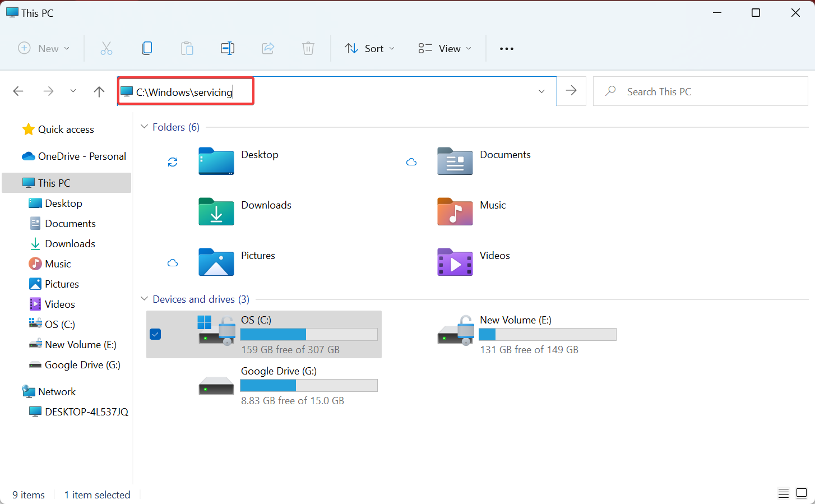
Task: Open the See more ellipsis menu
Action: (507, 49)
